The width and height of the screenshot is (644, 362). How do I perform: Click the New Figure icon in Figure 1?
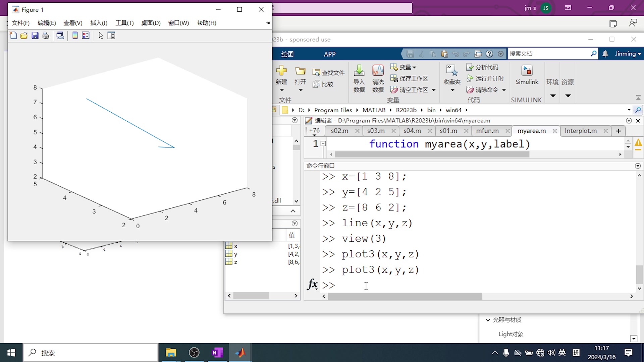click(x=13, y=36)
